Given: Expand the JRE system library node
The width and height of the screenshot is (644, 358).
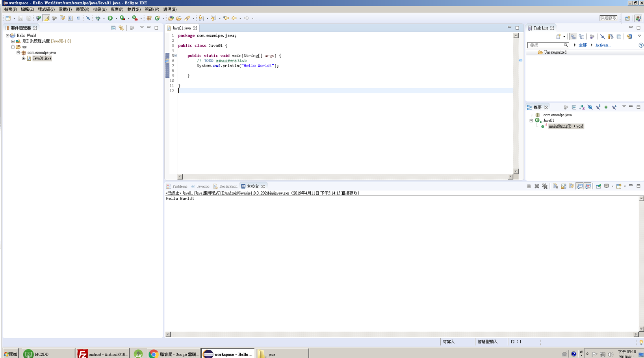Looking at the screenshot, I should [x=13, y=41].
